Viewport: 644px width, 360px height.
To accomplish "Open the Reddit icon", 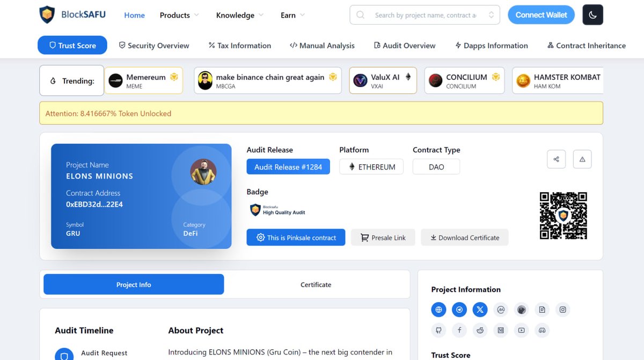I will pos(480,330).
